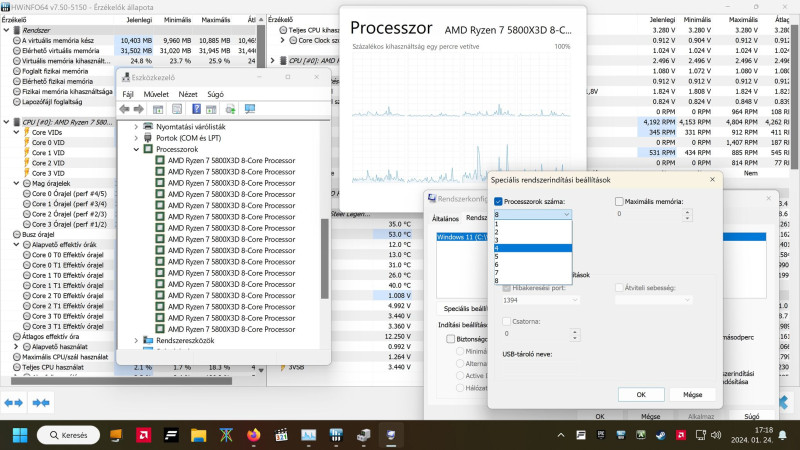Click the Keresés search box on taskbar

click(68, 435)
